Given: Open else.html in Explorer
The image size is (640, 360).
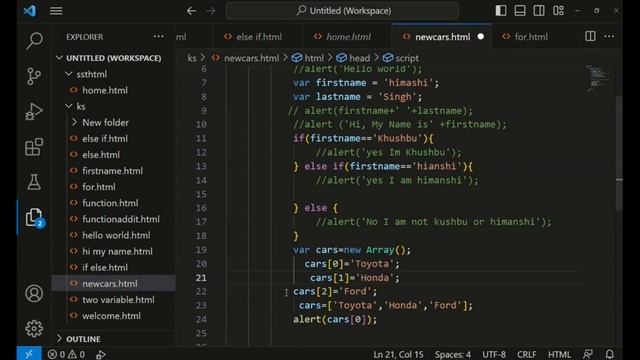Looking at the screenshot, I should [114, 155].
